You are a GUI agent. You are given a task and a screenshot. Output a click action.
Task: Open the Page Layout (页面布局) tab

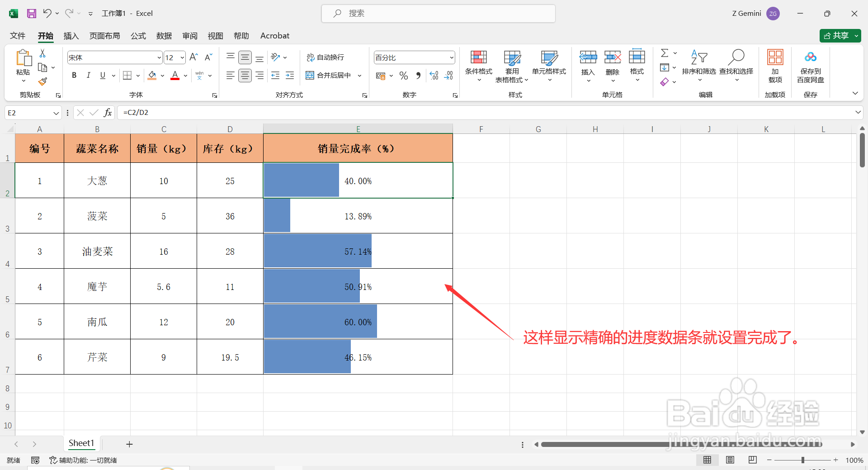click(x=105, y=36)
